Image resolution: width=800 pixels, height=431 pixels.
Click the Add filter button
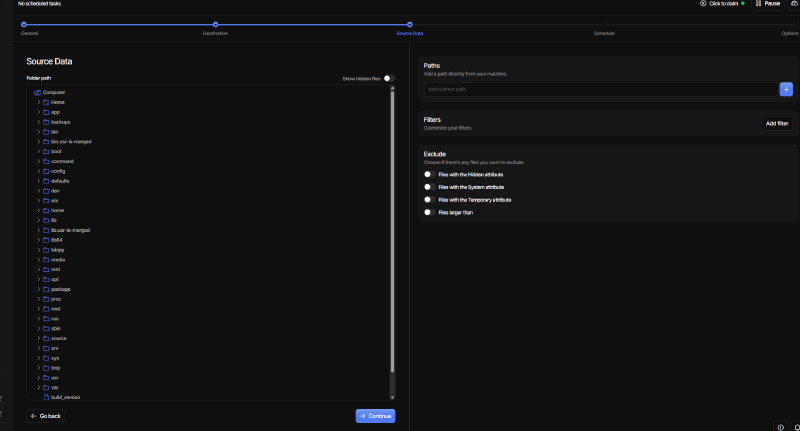777,123
